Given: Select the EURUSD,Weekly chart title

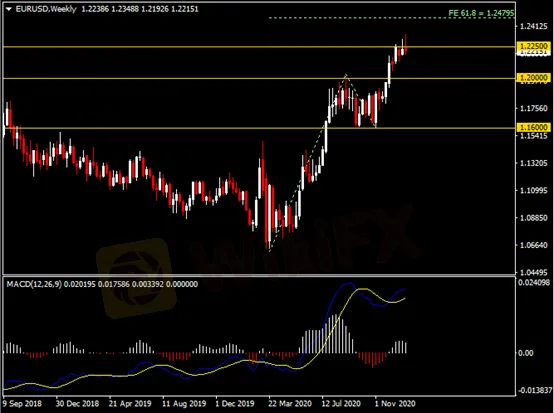Looking at the screenshot, I should pos(46,9).
